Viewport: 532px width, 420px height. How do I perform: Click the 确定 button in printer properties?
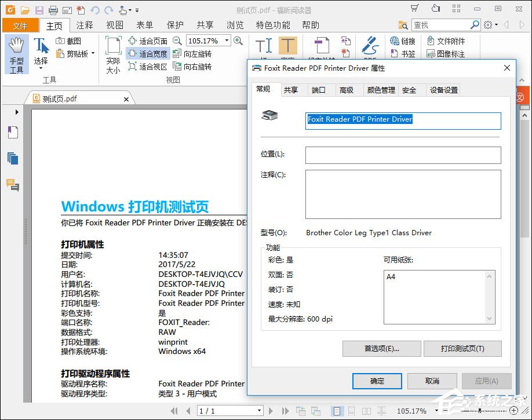pos(377,381)
